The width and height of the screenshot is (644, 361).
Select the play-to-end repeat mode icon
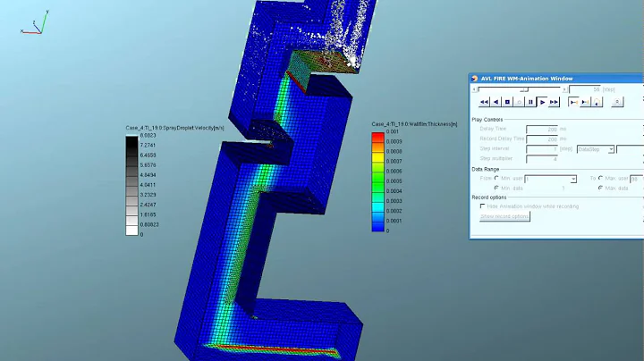tap(585, 102)
